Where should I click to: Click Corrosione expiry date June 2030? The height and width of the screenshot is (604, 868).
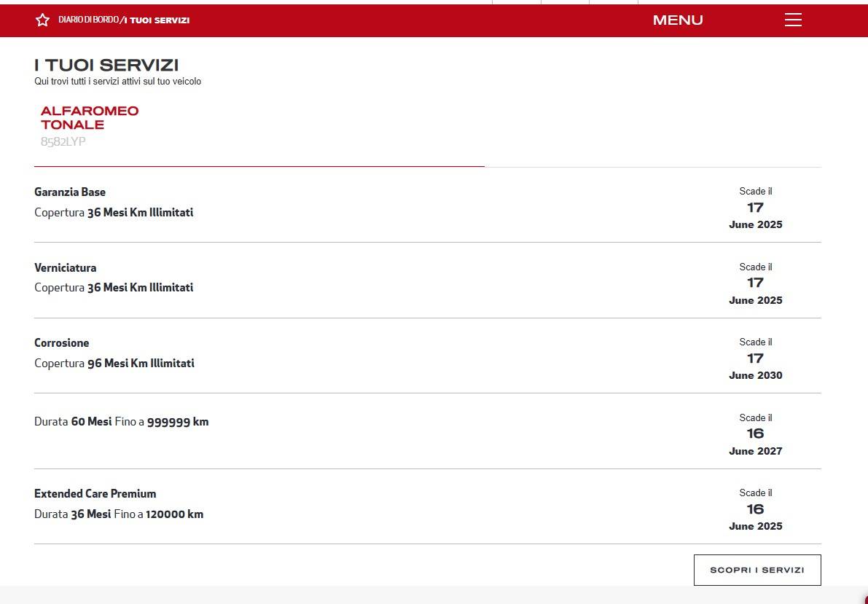pyautogui.click(x=755, y=375)
